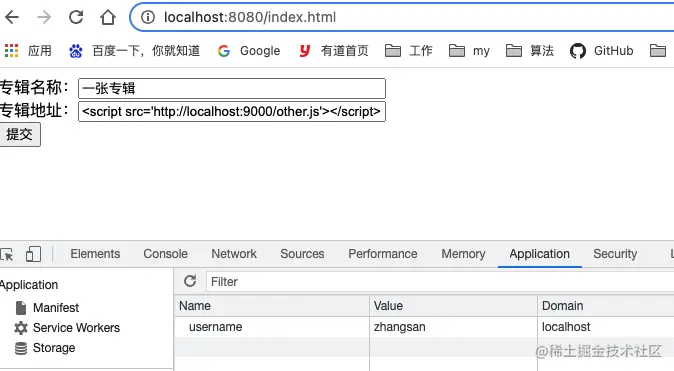Go back with the browser back arrow
The width and height of the screenshot is (674, 371).
(x=12, y=17)
